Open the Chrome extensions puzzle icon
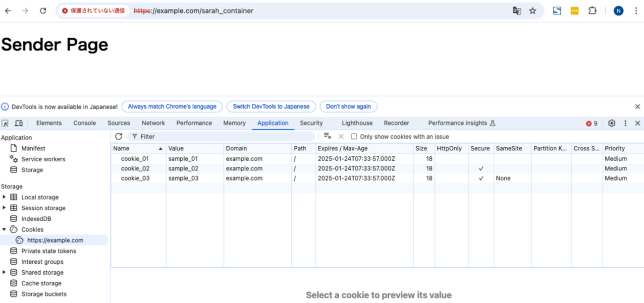This screenshot has width=644, height=303. click(592, 11)
